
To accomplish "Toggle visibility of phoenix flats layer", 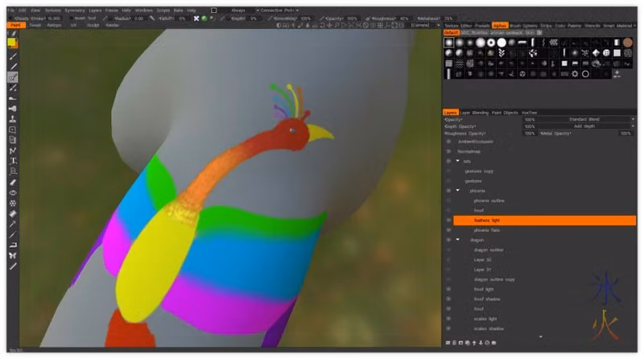I will 448,230.
